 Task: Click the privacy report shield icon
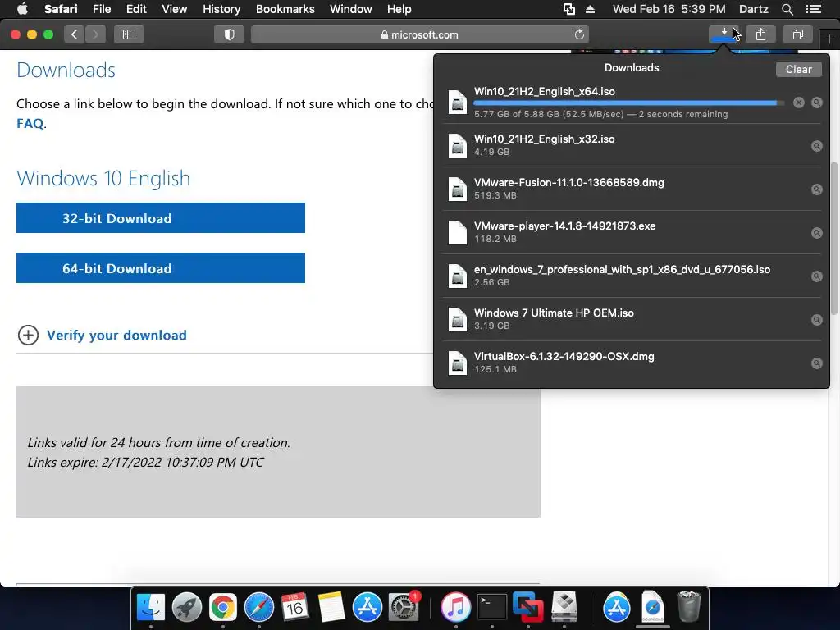[x=230, y=34]
